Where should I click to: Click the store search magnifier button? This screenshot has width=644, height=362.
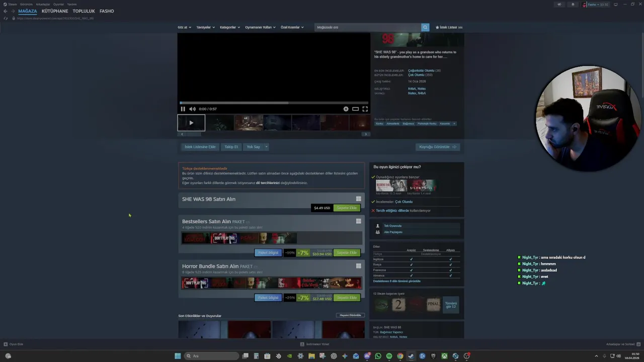click(425, 27)
